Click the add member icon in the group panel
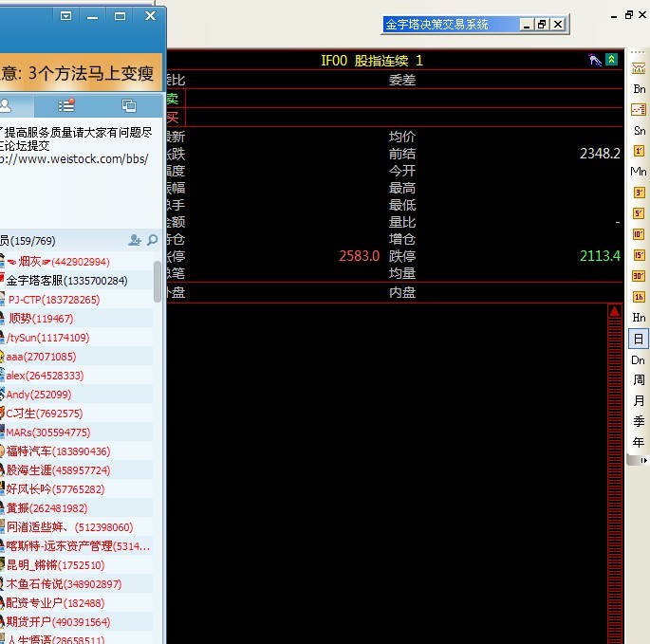This screenshot has height=644, width=650. pyautogui.click(x=135, y=241)
